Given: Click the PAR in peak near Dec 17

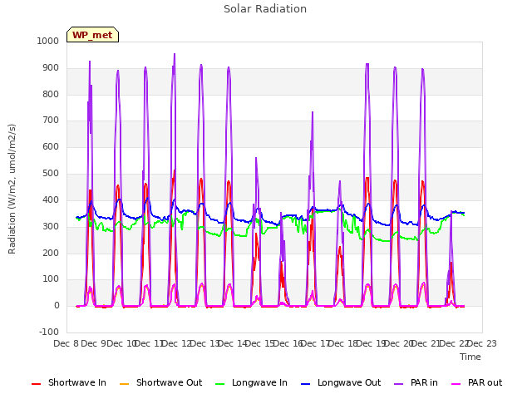Looking at the screenshot, I should (x=313, y=112).
